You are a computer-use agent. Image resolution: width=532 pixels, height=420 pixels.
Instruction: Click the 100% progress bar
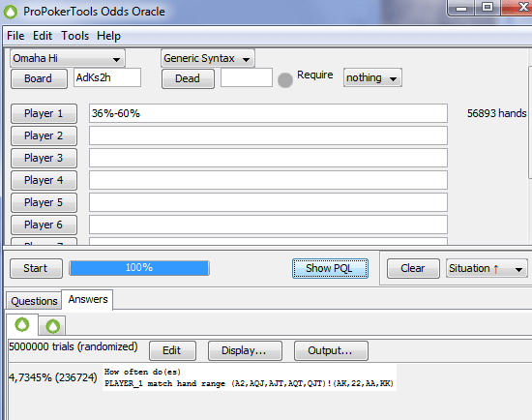[139, 268]
